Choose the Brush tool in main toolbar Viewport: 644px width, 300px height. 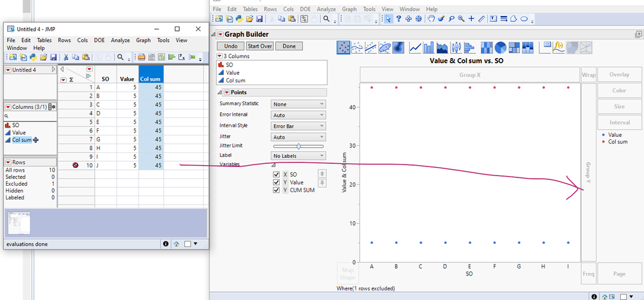point(441,19)
